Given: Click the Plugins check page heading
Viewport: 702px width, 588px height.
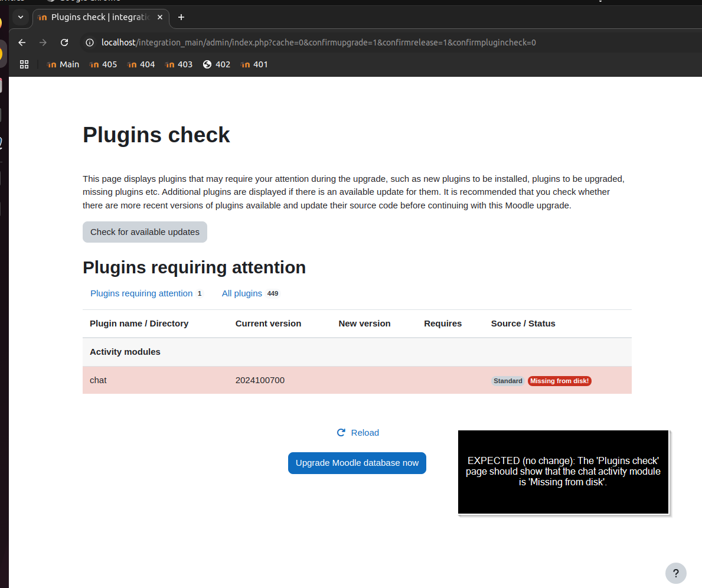Looking at the screenshot, I should (x=156, y=135).
